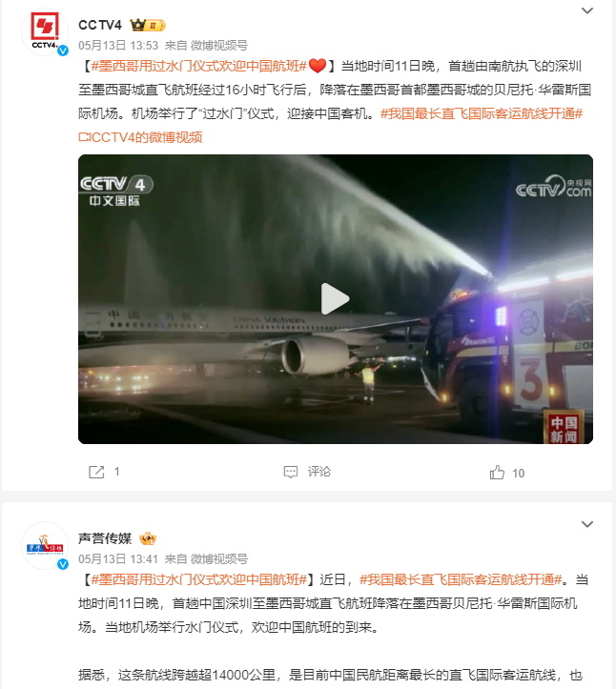Click the 05月13日 13:41 timestamp

coord(118,558)
